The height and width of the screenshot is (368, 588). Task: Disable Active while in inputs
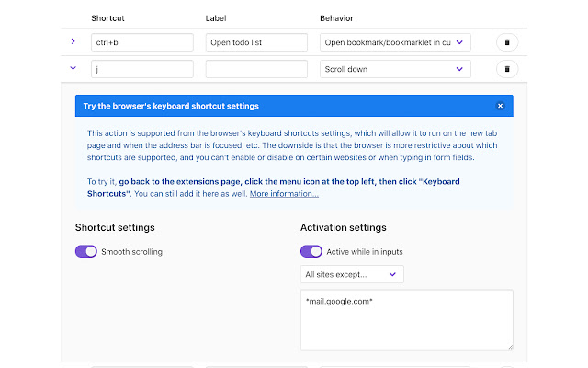(x=311, y=251)
